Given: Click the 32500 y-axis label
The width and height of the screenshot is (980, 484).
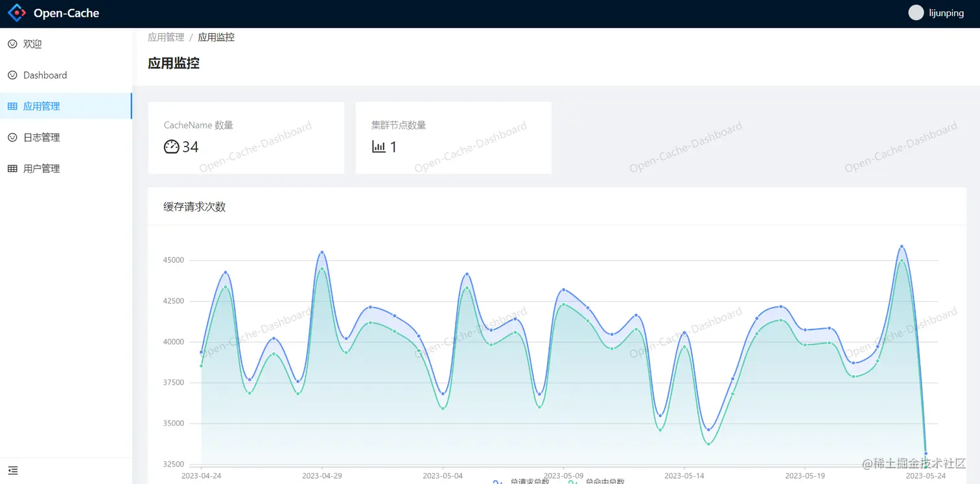Looking at the screenshot, I should coord(174,465).
